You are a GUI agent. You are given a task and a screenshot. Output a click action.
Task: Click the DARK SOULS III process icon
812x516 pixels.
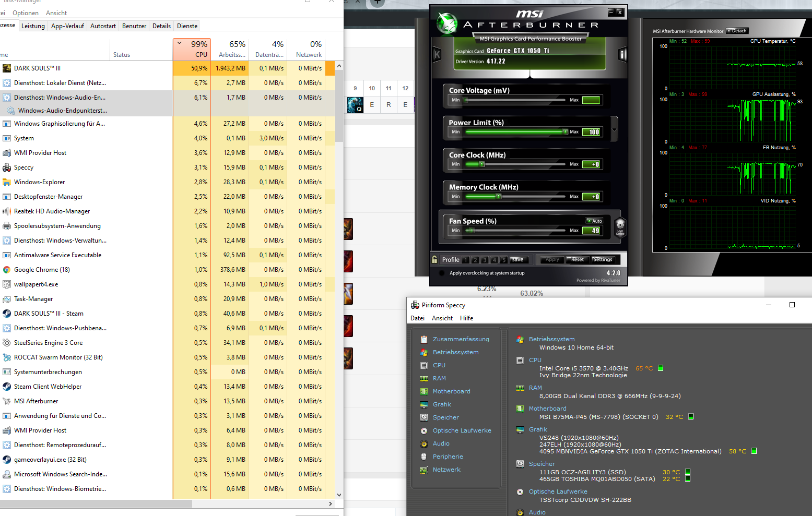tap(7, 68)
